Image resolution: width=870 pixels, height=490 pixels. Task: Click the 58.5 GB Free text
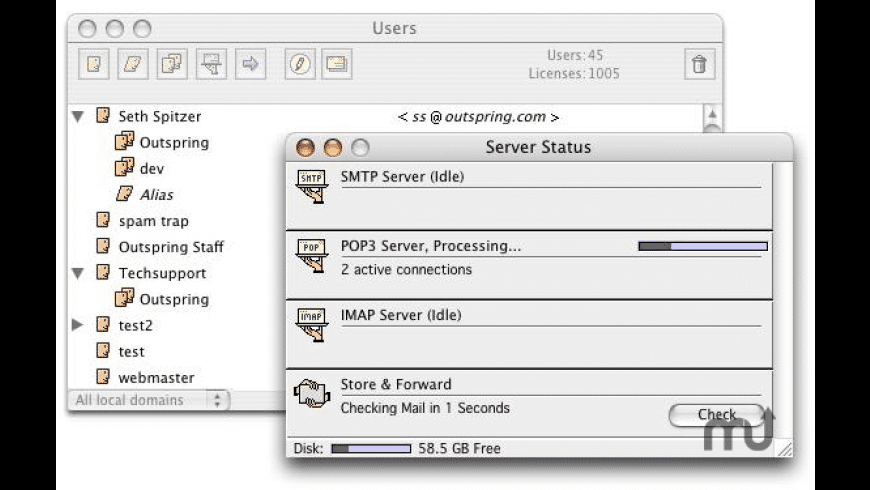click(x=459, y=448)
